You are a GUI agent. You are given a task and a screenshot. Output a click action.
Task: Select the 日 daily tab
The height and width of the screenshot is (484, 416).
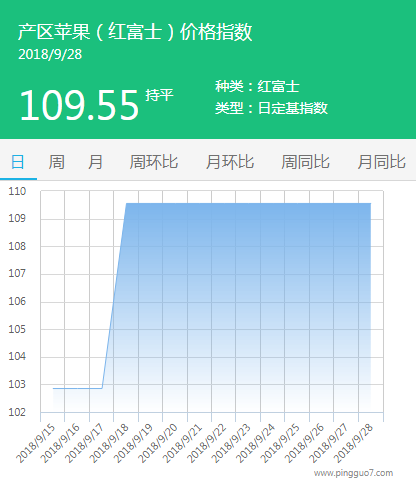tap(18, 162)
